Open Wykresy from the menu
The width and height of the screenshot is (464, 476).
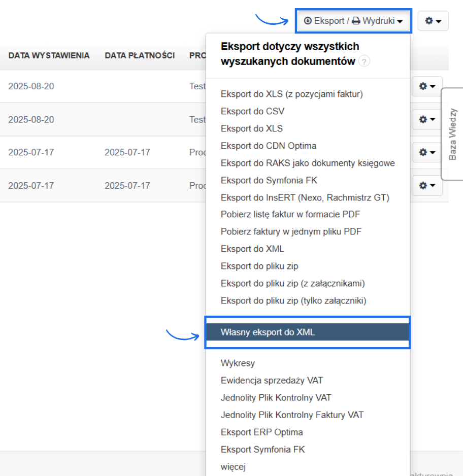click(x=238, y=363)
